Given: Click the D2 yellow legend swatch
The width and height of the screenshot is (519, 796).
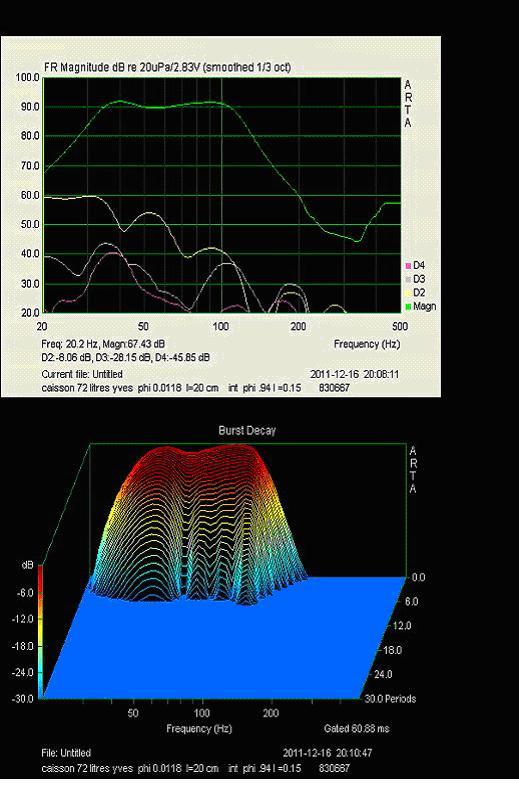Looking at the screenshot, I should click(x=408, y=293).
